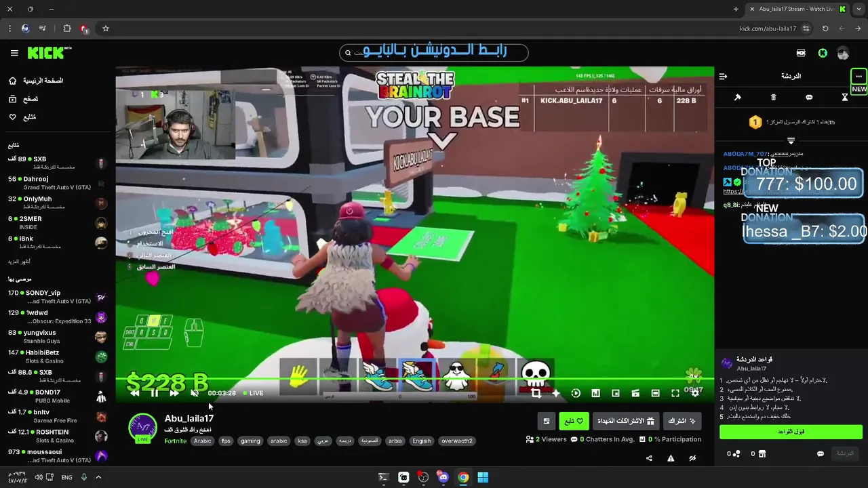Image resolution: width=868 pixels, height=488 pixels.
Task: Open HabibiBetz Slots & Casino channel
Action: click(57, 357)
